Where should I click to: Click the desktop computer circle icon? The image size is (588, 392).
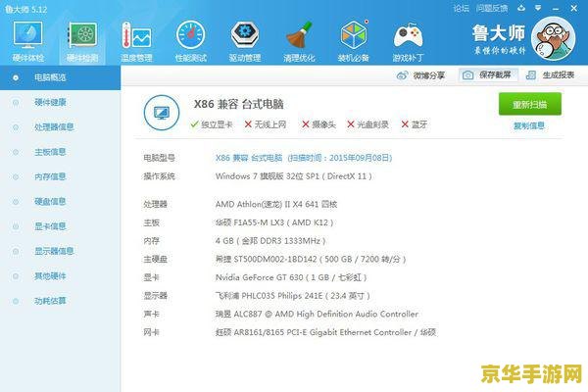[x=162, y=113]
